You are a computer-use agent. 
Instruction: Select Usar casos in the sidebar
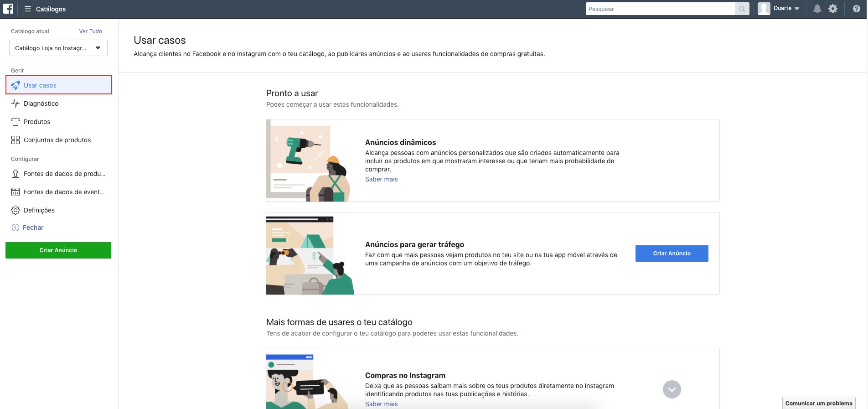[59, 85]
